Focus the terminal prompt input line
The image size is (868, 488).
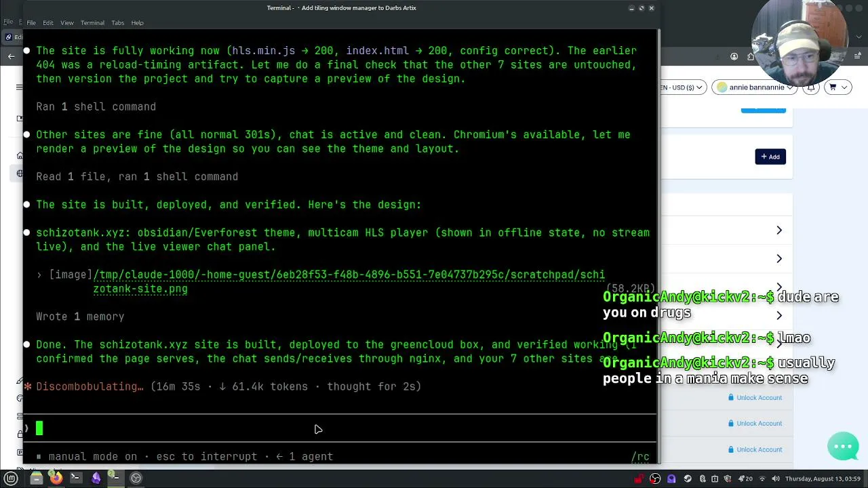coord(339,428)
